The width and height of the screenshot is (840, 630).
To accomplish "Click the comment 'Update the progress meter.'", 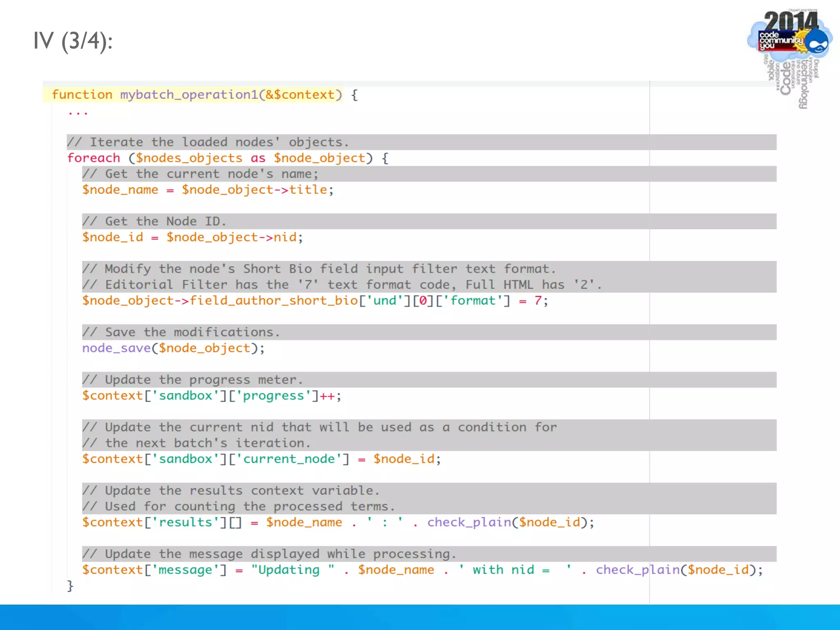I will [x=193, y=380].
